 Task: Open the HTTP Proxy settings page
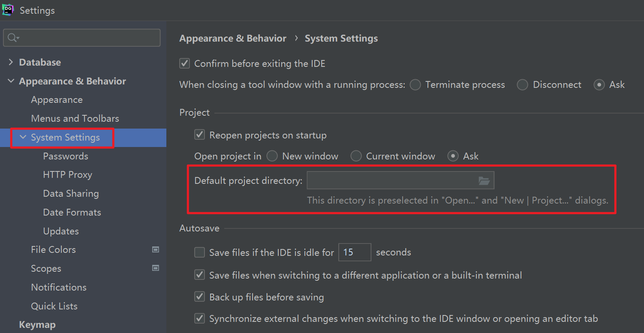click(x=67, y=175)
